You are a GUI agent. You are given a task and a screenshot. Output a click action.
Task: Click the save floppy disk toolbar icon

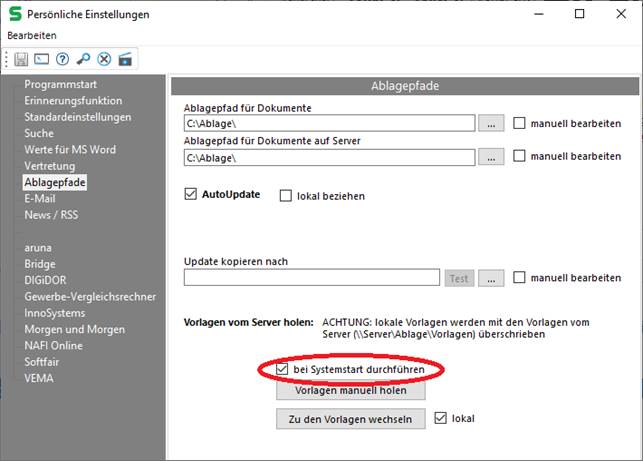pos(21,59)
